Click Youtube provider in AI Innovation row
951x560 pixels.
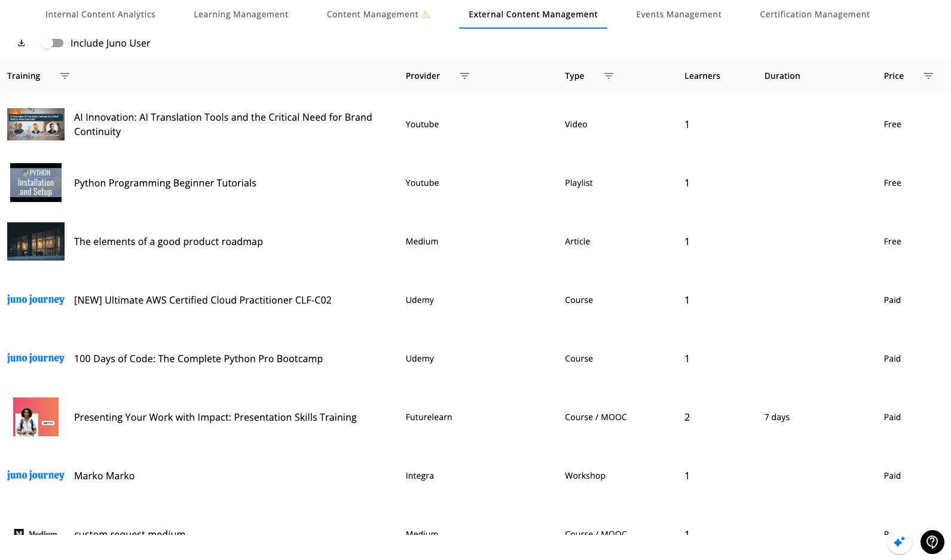tap(422, 124)
